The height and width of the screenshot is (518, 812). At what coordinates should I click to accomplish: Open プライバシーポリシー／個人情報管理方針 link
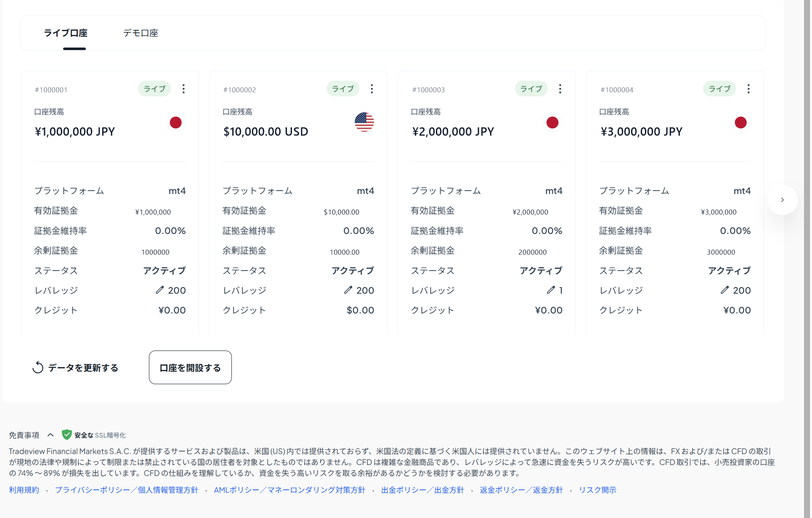(127, 490)
